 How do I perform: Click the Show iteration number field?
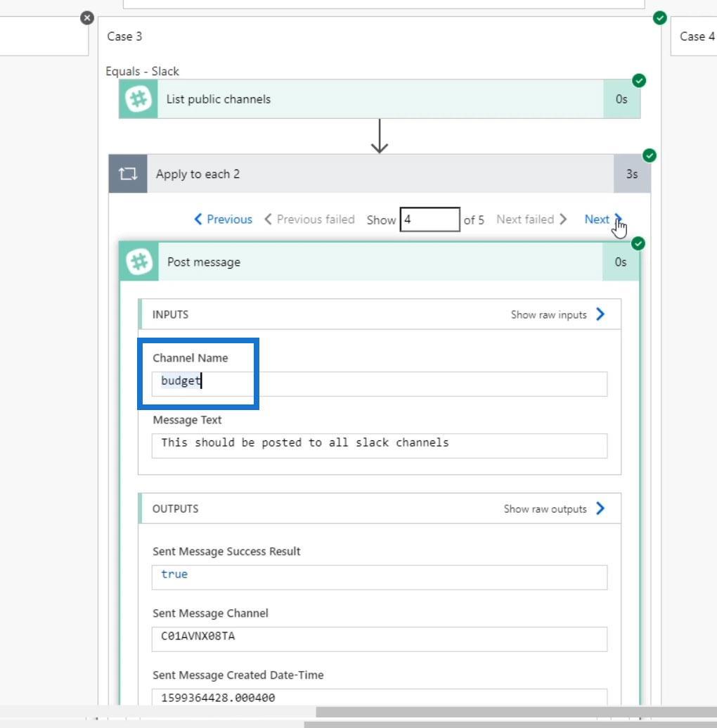point(429,219)
